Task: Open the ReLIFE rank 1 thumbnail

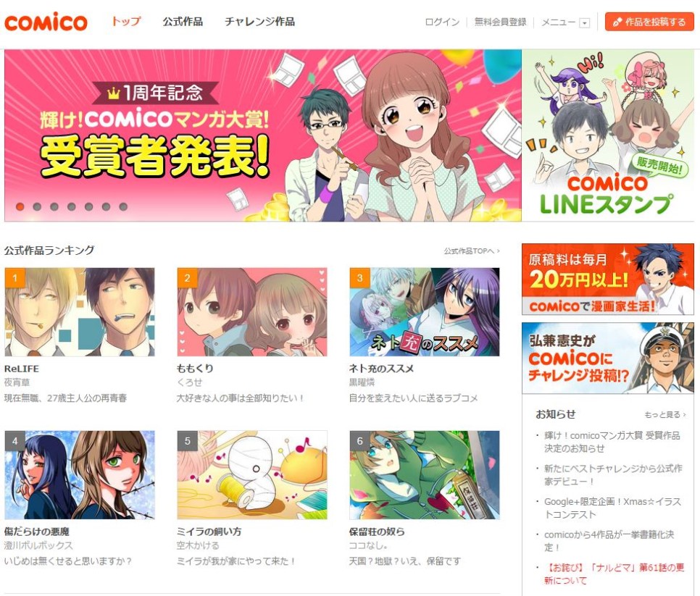Action: click(x=80, y=312)
